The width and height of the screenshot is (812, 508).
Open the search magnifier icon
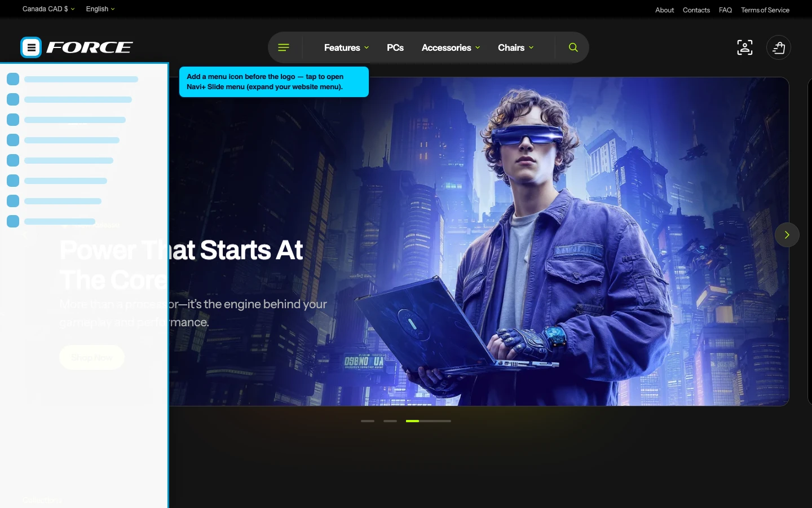(573, 47)
